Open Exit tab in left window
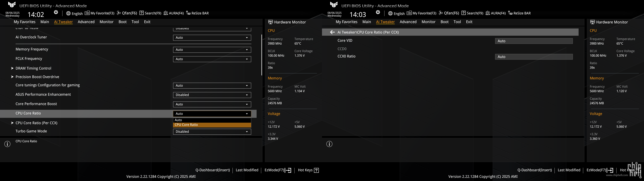This screenshot has height=181, width=644. point(147,22)
